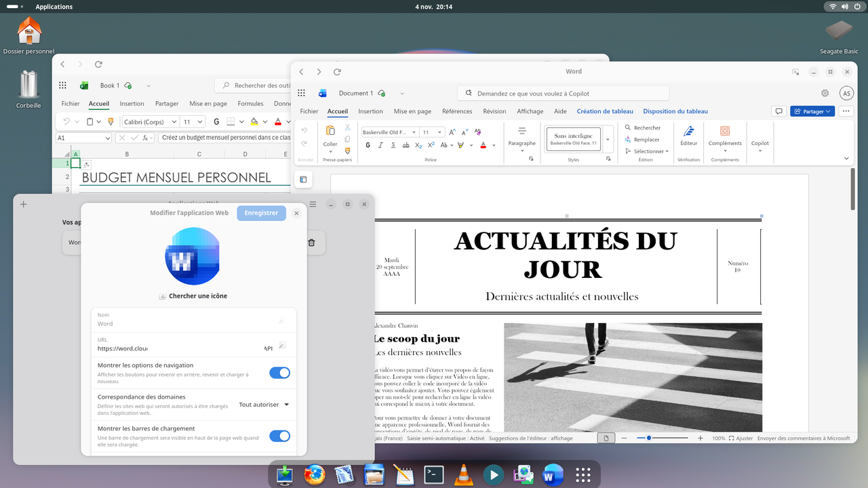Toggle bold formatting in the Word ribbon
Screen dimensions: 868x488
(x=368, y=145)
